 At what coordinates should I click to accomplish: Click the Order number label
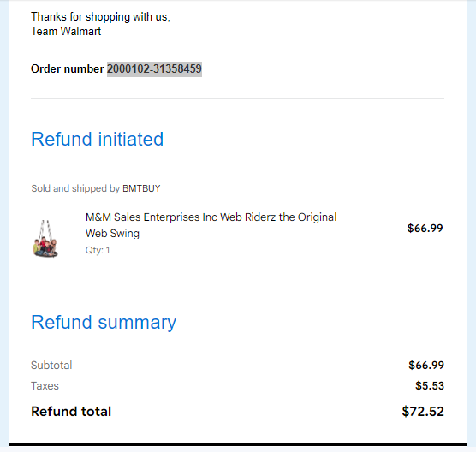coord(68,68)
